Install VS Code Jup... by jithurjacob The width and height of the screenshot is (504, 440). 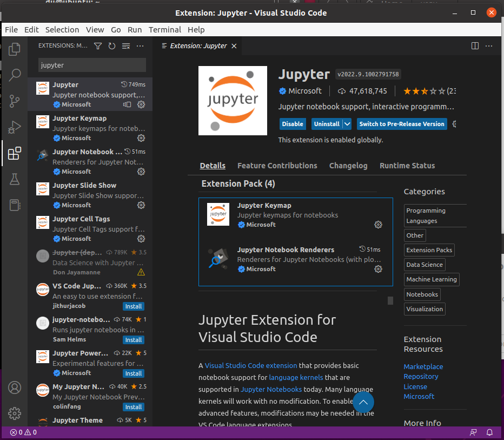[134, 306]
